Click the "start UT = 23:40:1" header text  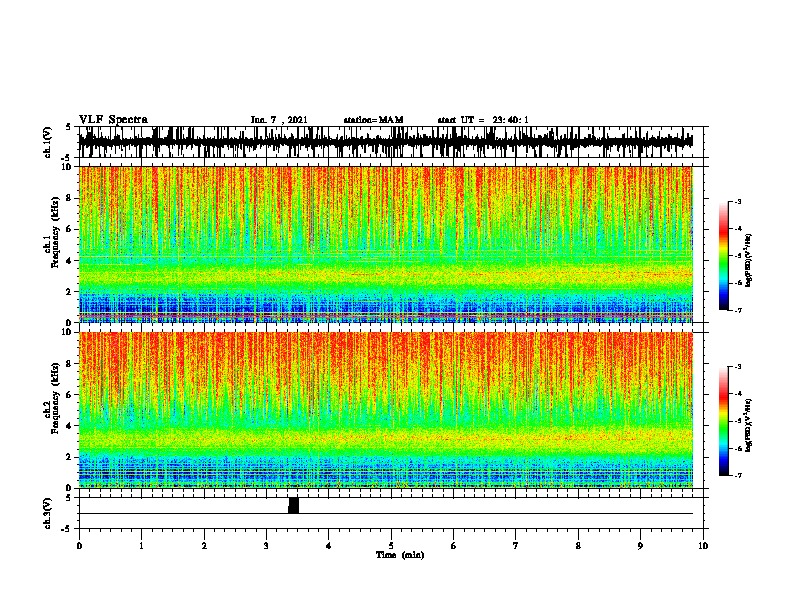483,120
